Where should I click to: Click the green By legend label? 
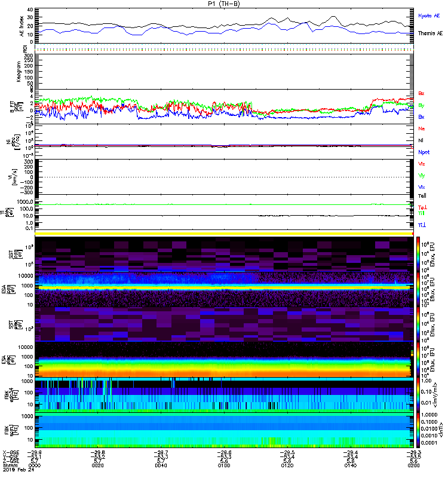(x=421, y=106)
